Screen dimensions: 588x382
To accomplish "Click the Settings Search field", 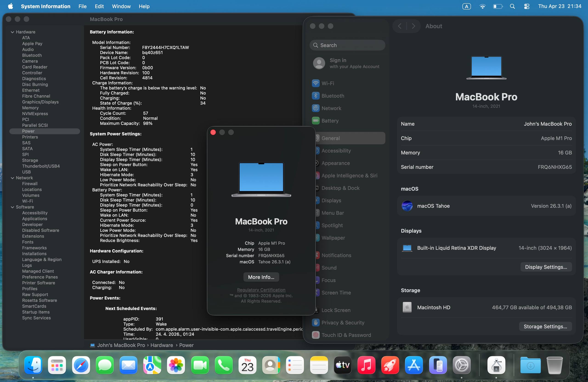I will tap(347, 45).
